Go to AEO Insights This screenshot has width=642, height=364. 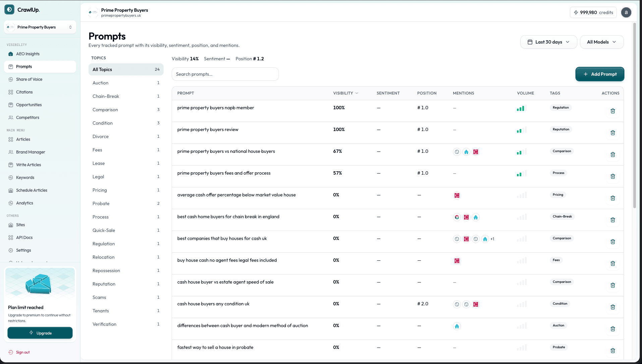(x=40, y=54)
